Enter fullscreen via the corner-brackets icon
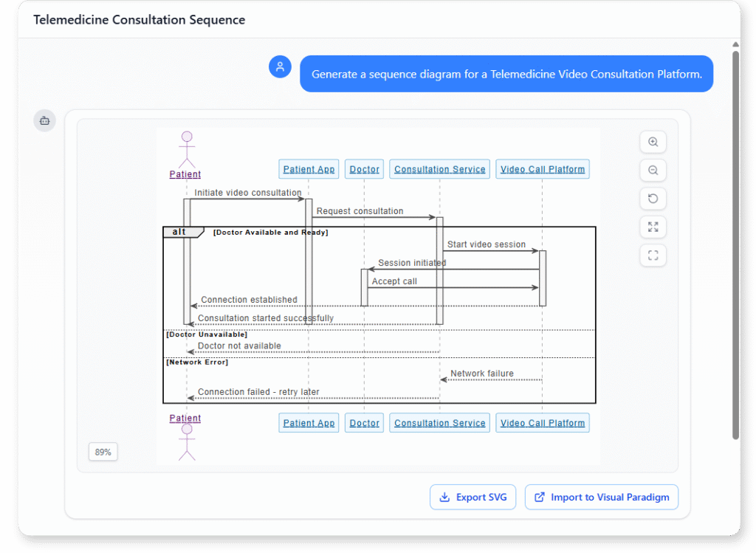Viewport: 756px width, 553px height. pos(653,255)
